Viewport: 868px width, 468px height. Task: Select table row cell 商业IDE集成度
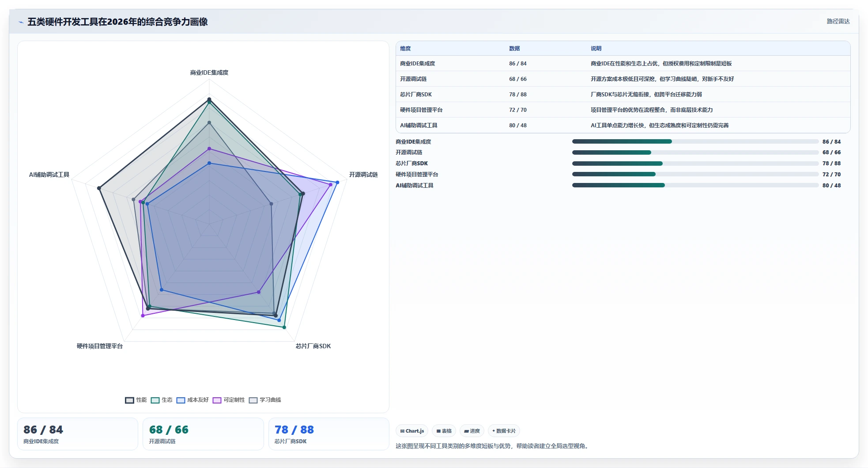coord(417,64)
